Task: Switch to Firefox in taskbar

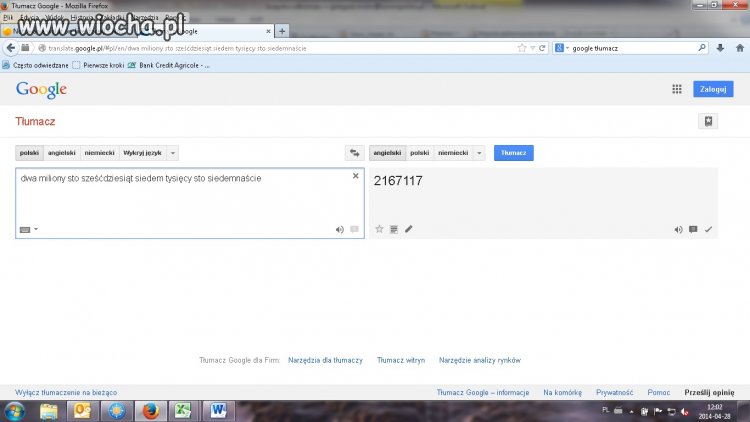Action: tap(150, 411)
